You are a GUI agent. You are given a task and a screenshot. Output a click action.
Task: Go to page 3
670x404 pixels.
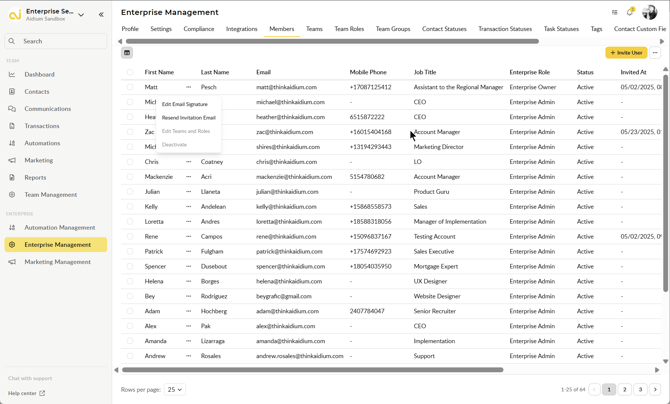[640, 389]
